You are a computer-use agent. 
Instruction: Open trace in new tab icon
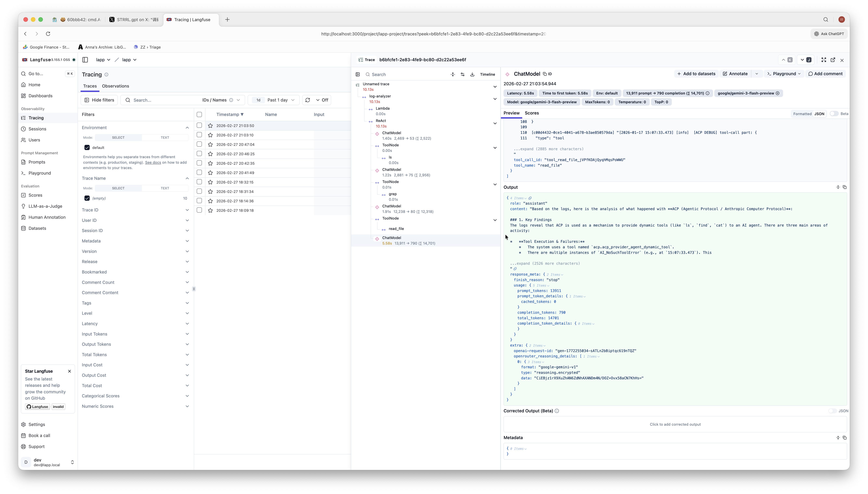833,60
